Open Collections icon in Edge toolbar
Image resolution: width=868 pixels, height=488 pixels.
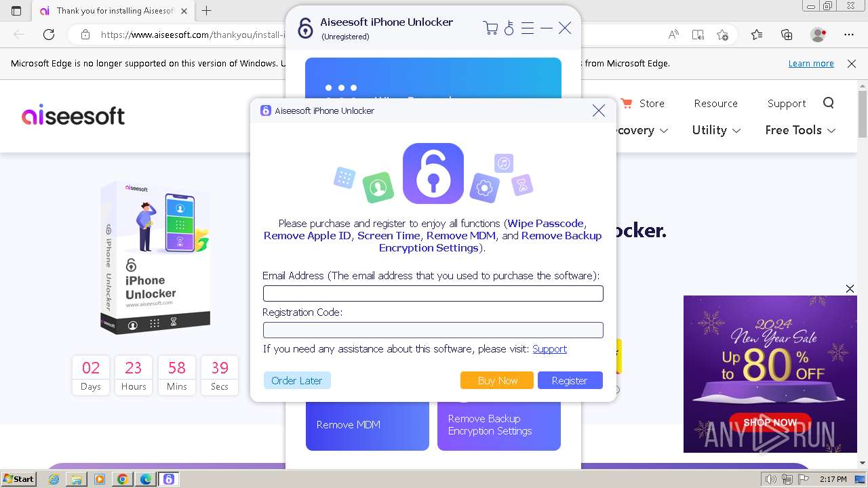click(787, 35)
